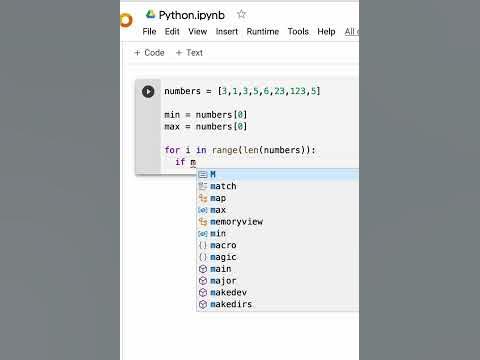480x360 pixels.
Task: Select 'major' autocomplete entry
Action: pos(278,281)
